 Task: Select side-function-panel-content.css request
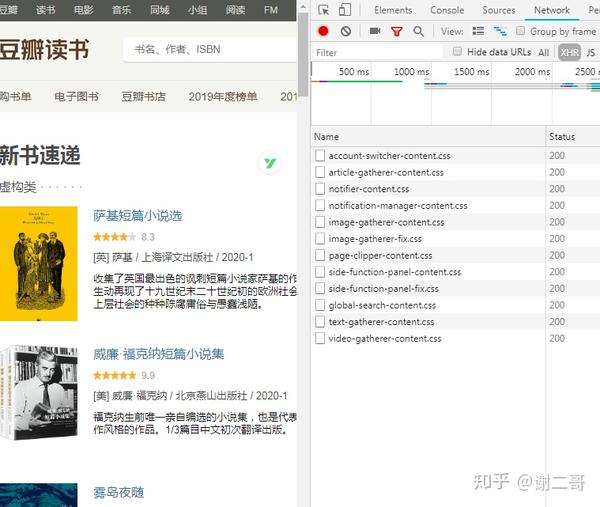pos(395,272)
